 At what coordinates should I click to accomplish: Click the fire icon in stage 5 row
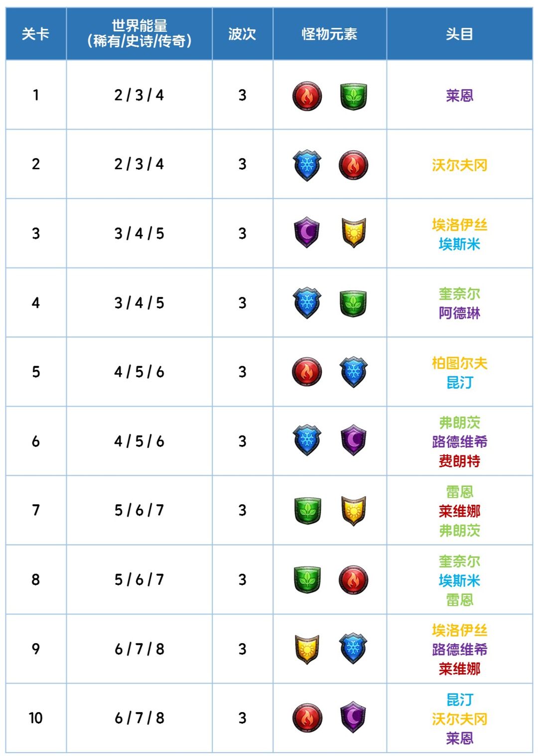pyautogui.click(x=307, y=372)
